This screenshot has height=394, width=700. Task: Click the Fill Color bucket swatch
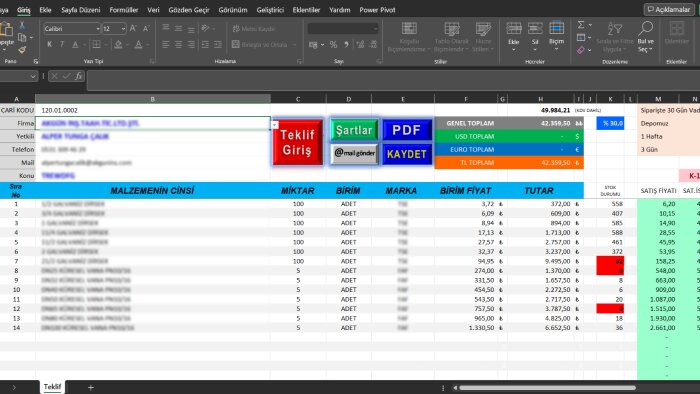coord(118,44)
